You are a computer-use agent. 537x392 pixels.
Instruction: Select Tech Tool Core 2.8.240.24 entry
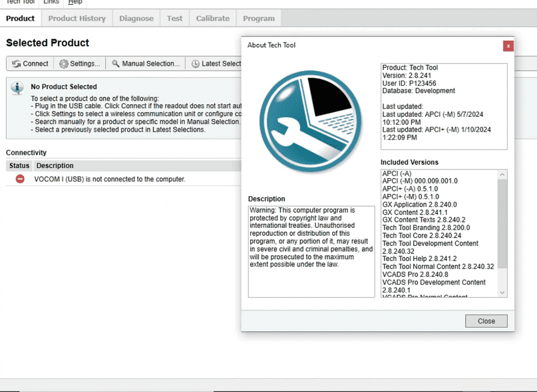coord(421,236)
